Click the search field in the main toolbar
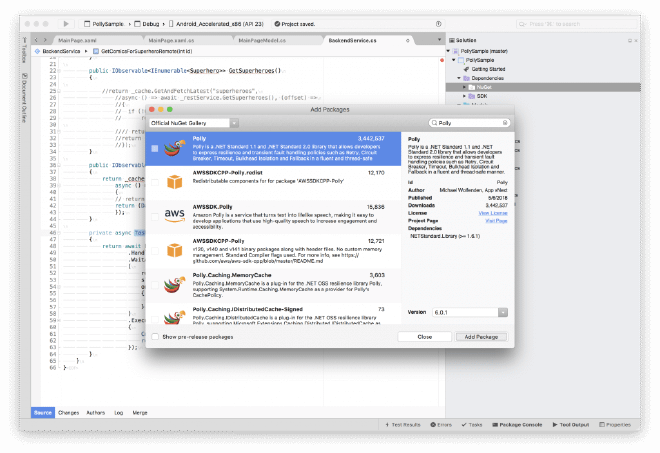660x453 pixels. point(576,24)
